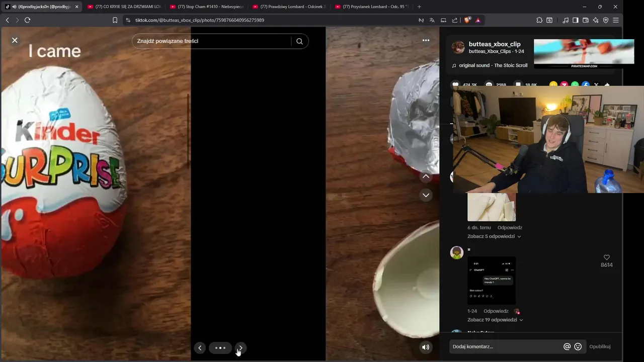Open the green avatar commenter profile
This screenshot has height=362, width=644.
[x=457, y=253]
